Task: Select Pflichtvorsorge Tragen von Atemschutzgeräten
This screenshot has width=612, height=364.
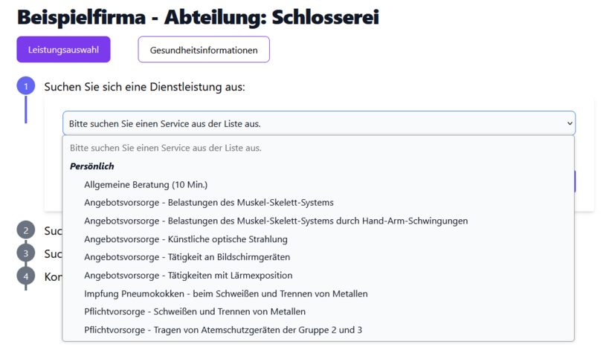Action: 222,330
